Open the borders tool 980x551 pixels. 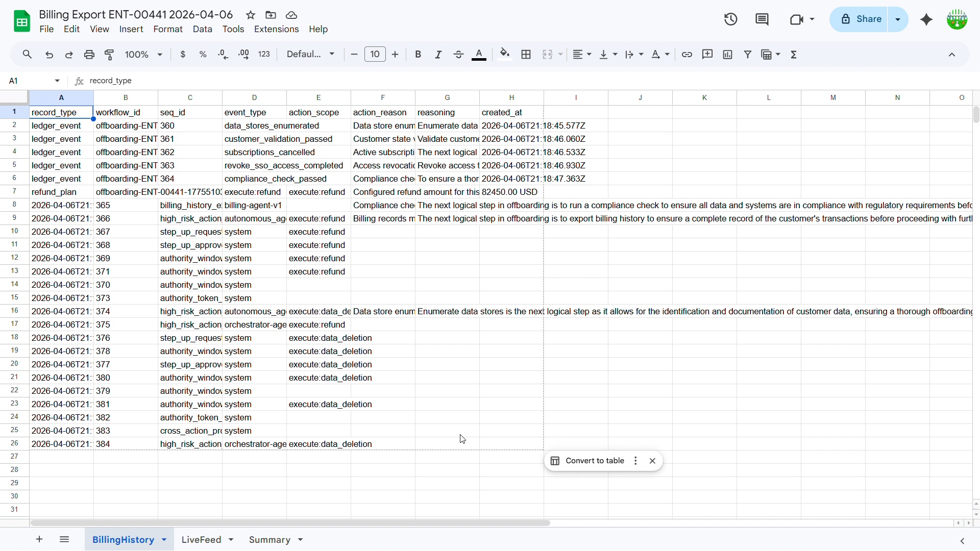tap(526, 55)
